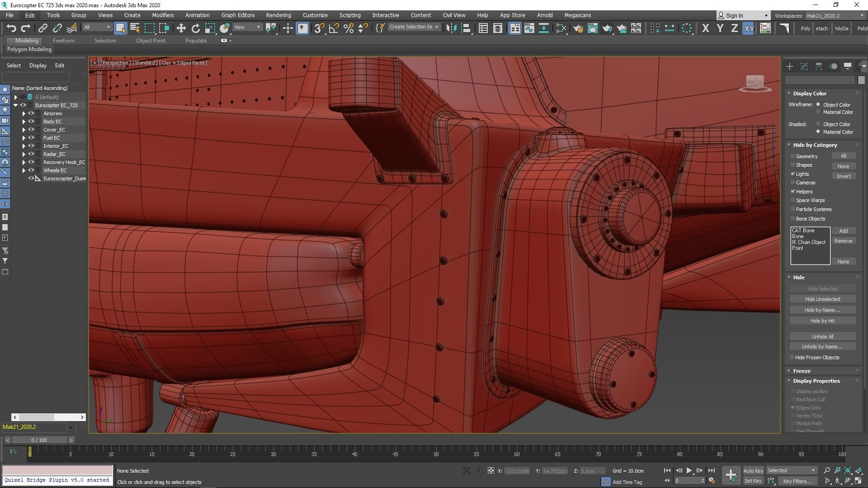Hide the Body EC layer eye
Viewport: 868px width, 488px height.
(31, 122)
